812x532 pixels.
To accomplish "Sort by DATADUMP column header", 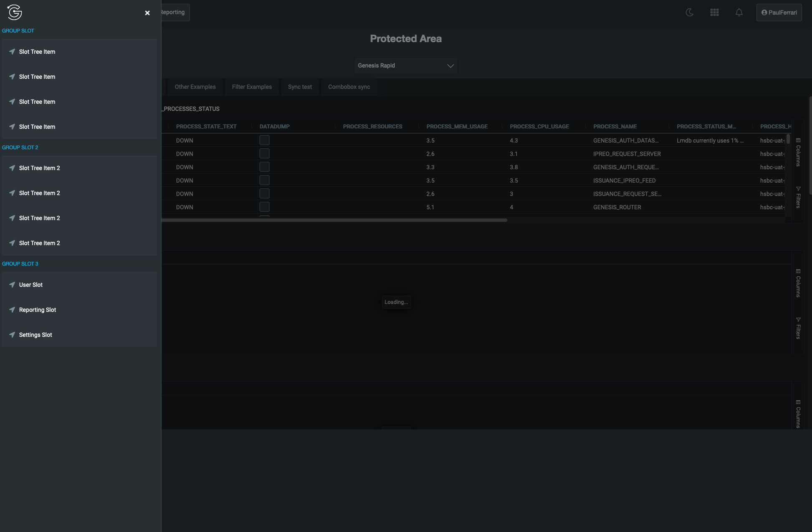I will 275,126.
